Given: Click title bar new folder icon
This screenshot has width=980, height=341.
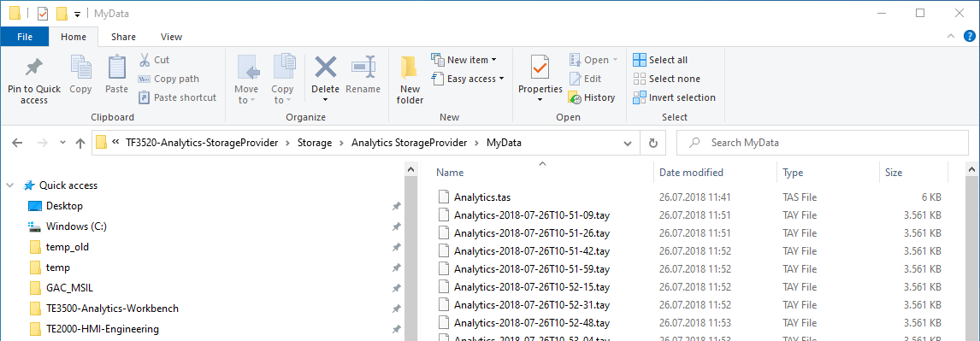Looking at the screenshot, I should pyautogui.click(x=62, y=13).
